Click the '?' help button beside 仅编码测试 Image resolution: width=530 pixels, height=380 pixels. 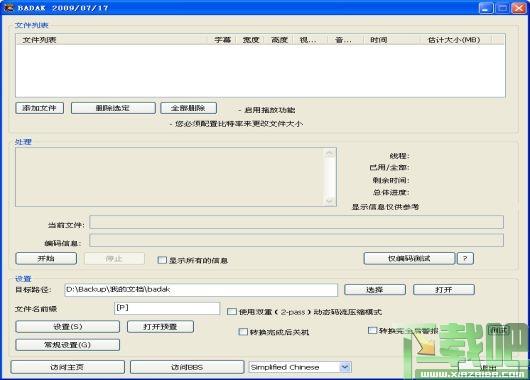click(465, 259)
